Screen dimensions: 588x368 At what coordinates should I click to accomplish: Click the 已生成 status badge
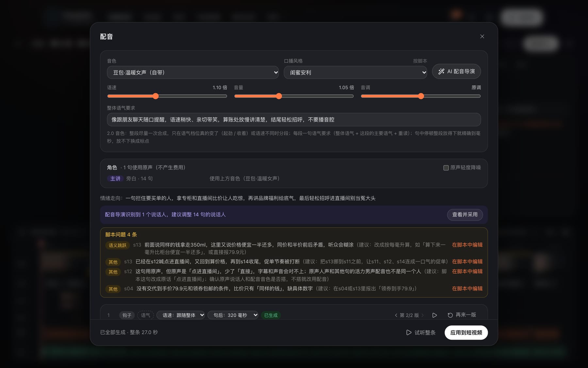[x=271, y=315]
